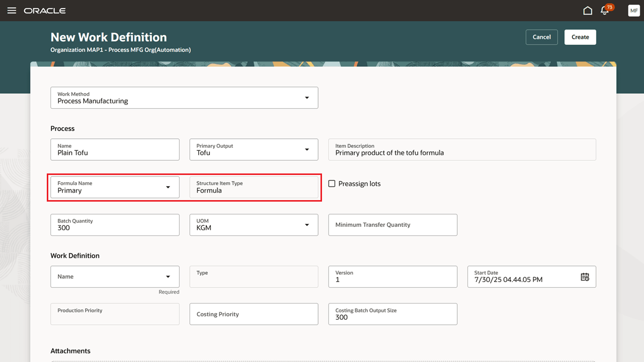Open the navigation hamburger menu
The height and width of the screenshot is (362, 644).
12,10
